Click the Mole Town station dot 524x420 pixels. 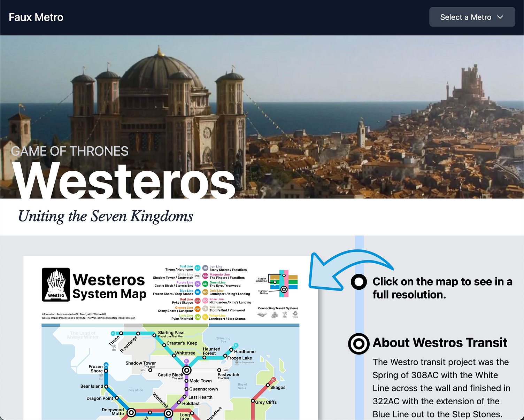(x=186, y=381)
